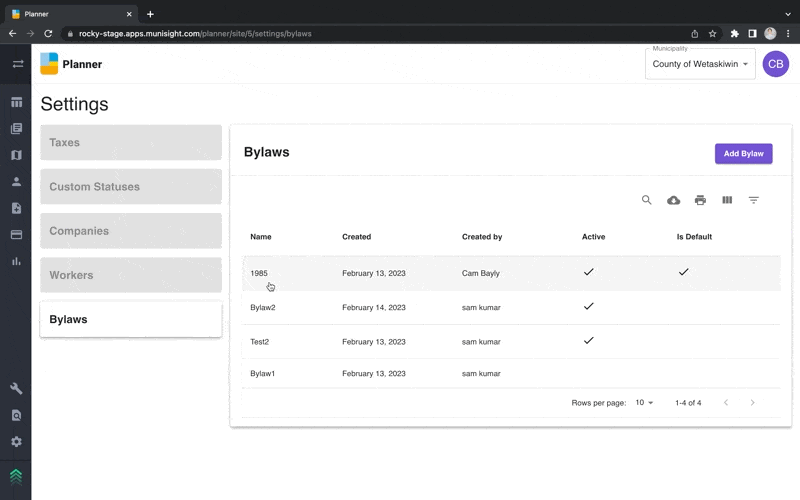Sort by the Created column header
Viewport: 800px width, 500px height.
pos(356,237)
